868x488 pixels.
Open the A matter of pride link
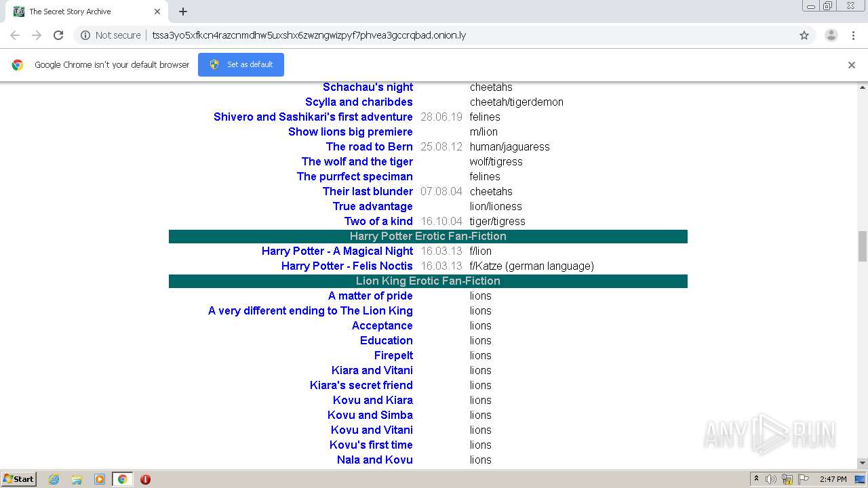370,296
